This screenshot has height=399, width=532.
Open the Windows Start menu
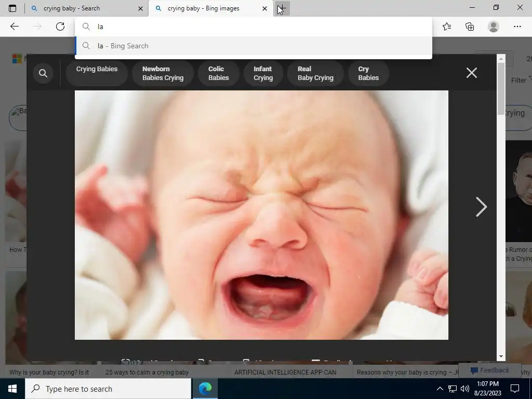coord(12,389)
